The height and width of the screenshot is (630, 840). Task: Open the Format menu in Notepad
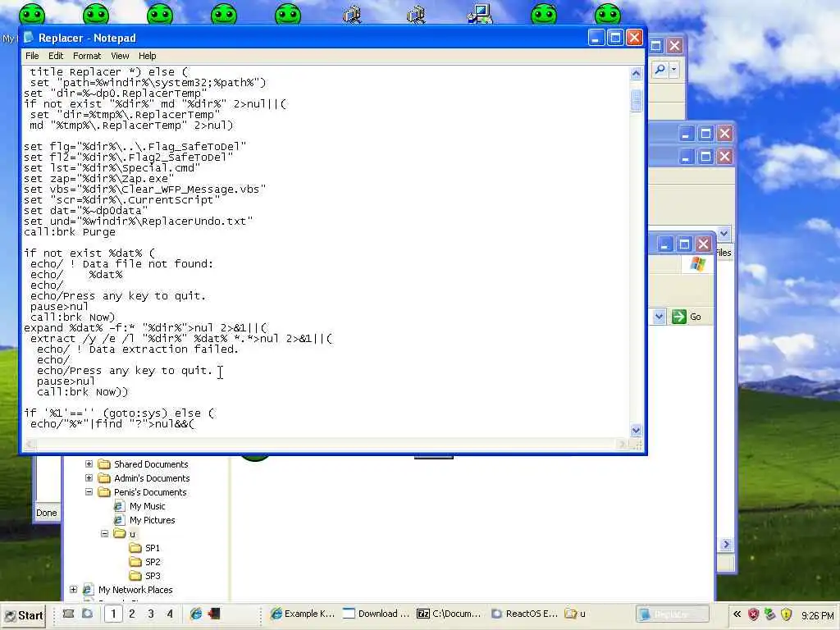click(87, 56)
